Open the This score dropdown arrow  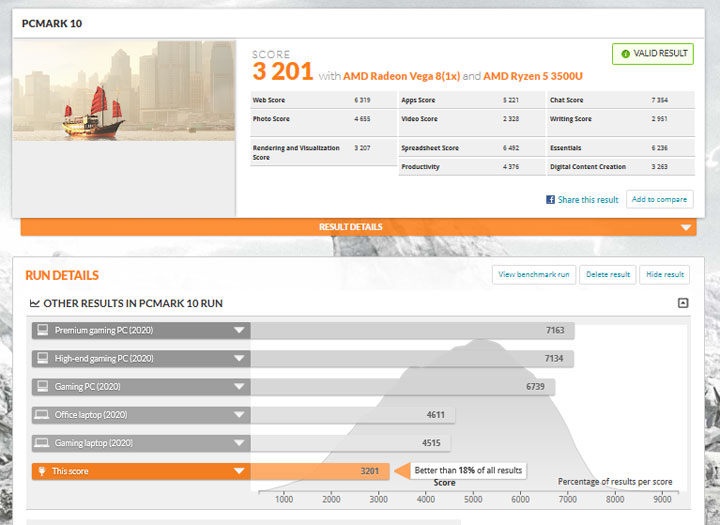[239, 470]
